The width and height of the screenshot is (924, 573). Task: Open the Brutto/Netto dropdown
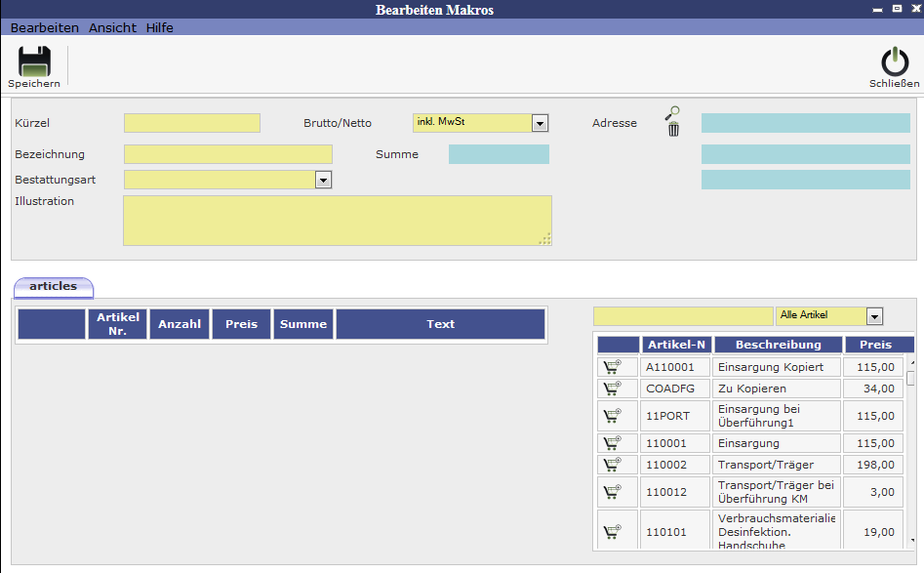click(x=540, y=123)
